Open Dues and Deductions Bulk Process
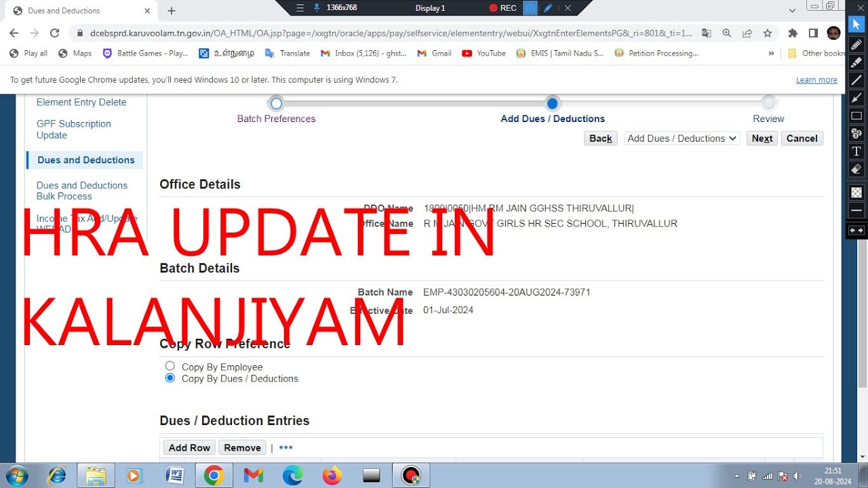 click(x=82, y=190)
